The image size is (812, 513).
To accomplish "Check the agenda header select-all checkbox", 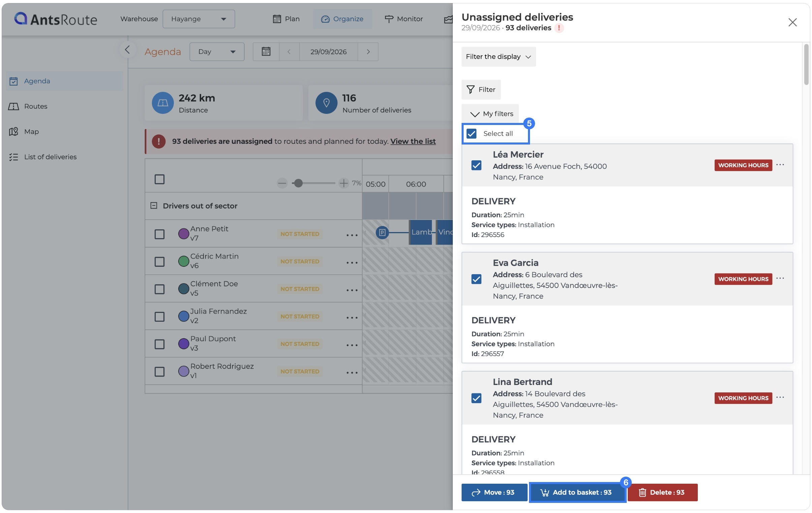I will [x=159, y=179].
